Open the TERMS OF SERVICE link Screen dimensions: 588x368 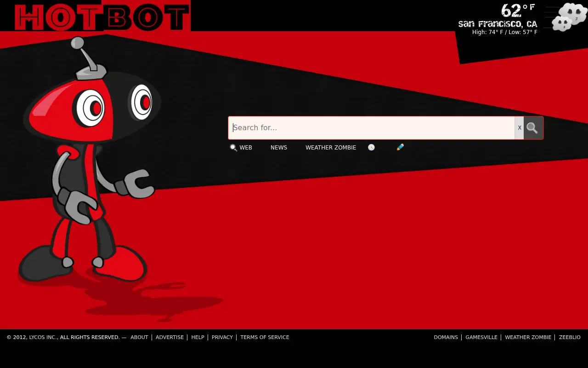[265, 337]
